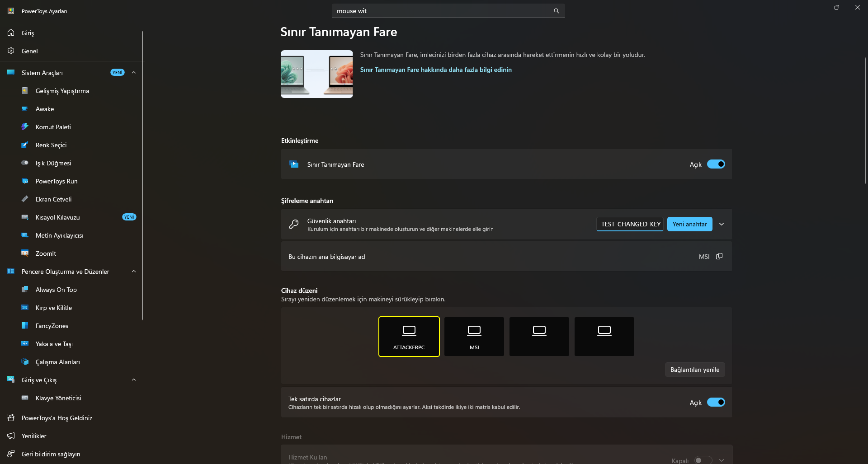The height and width of the screenshot is (464, 868).
Task: Select Ekran Cetveli ruler icon
Action: tap(25, 199)
